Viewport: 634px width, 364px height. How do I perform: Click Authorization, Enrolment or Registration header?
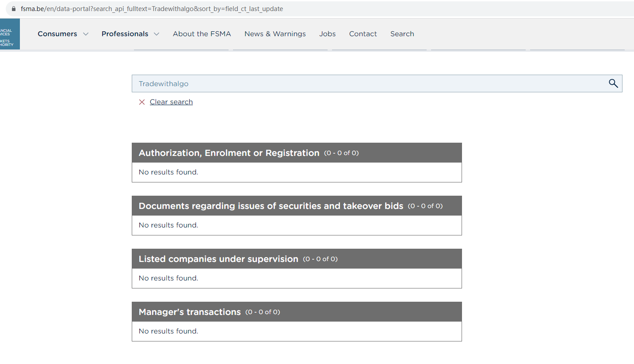pos(229,153)
